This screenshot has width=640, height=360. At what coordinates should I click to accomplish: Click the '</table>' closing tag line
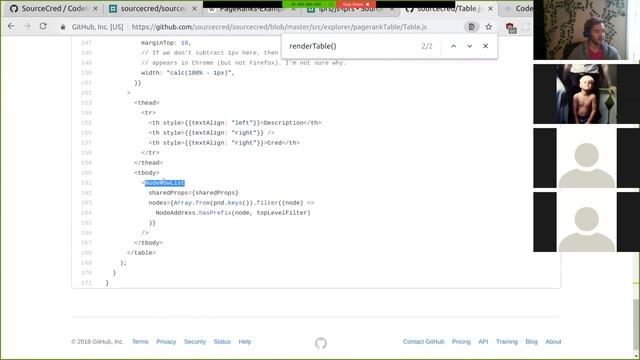tap(141, 253)
